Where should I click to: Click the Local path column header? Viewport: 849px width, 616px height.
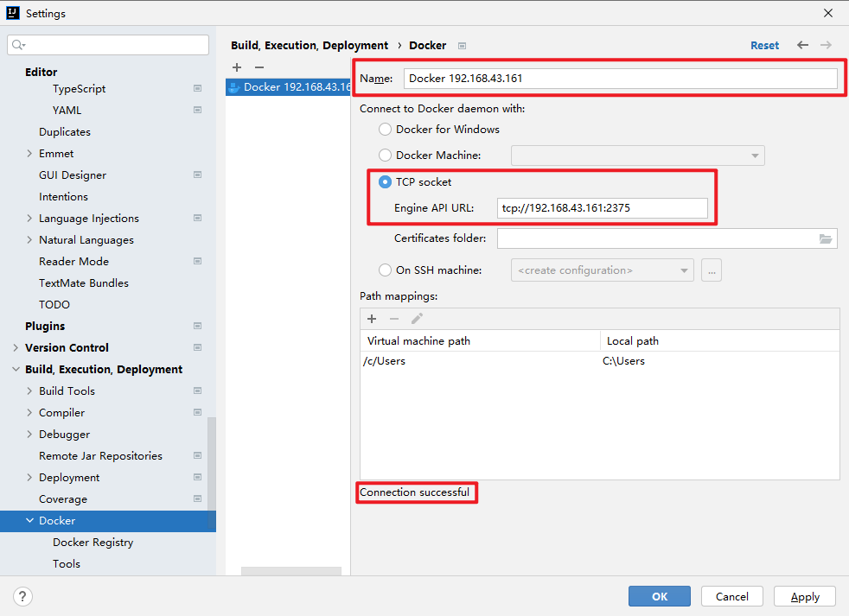(x=720, y=341)
